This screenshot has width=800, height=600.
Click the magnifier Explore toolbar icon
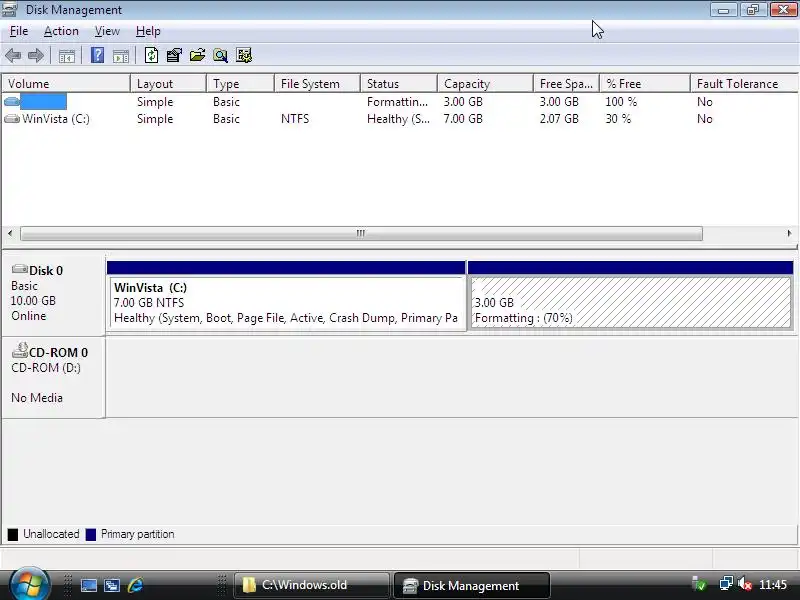[220, 55]
